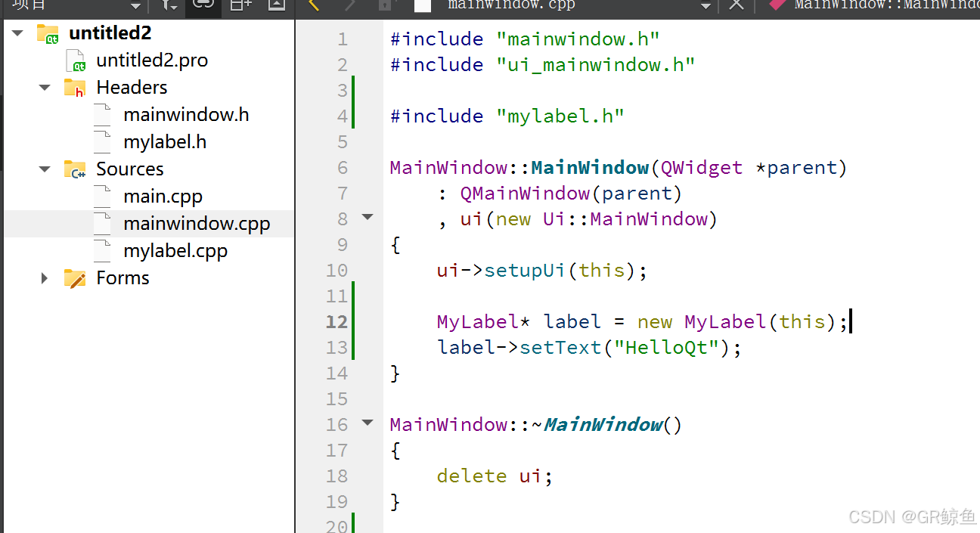The height and width of the screenshot is (533, 980).
Task: Fold the destructor block at line 16
Action: coord(367,423)
